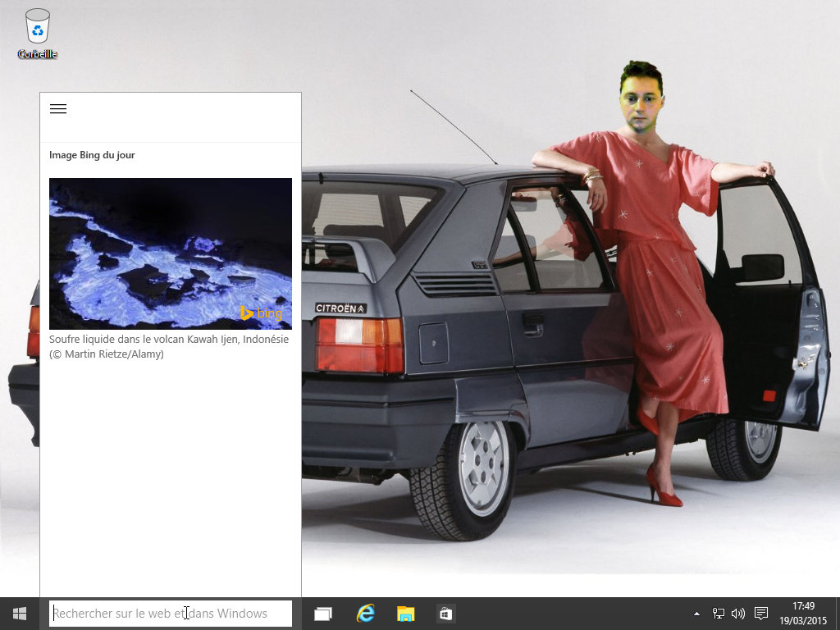Click the Windows Start button
The image size is (840, 630).
pos(20,614)
